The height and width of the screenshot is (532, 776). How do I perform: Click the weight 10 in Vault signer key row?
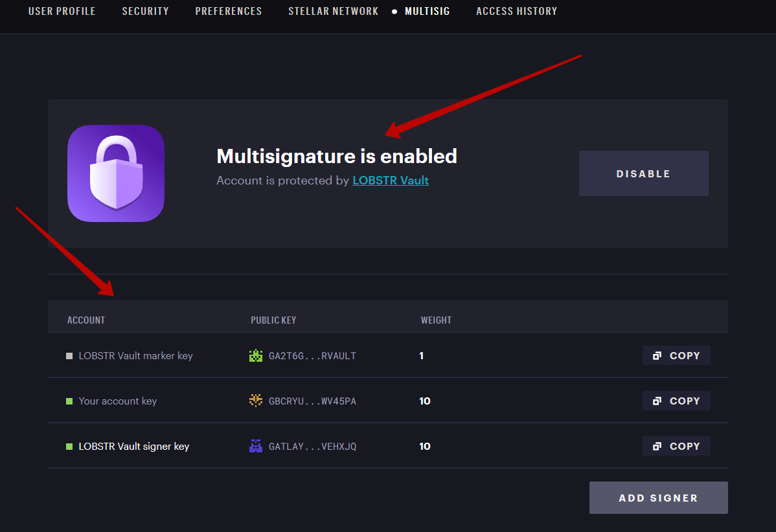(x=425, y=447)
